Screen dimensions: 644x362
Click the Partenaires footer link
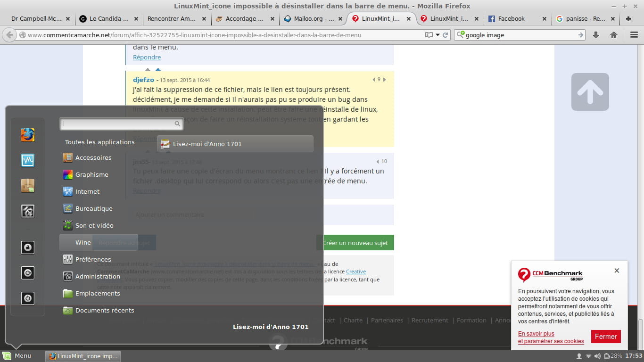pyautogui.click(x=387, y=320)
